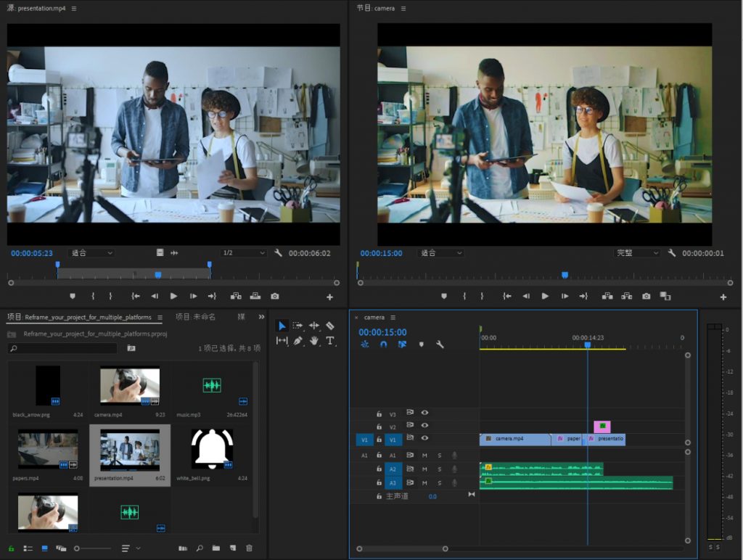Select the white_bell.png thumbnail
The height and width of the screenshot is (560, 743).
(212, 448)
